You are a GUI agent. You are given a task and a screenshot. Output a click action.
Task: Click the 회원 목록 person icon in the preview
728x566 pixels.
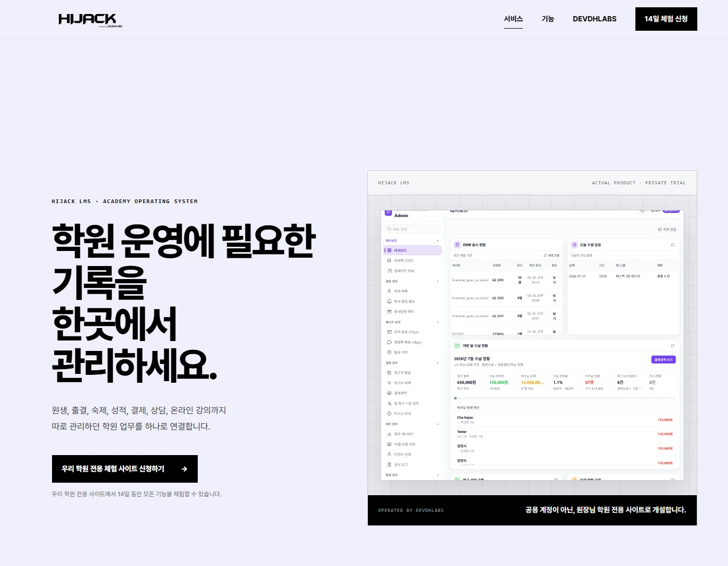click(x=389, y=291)
